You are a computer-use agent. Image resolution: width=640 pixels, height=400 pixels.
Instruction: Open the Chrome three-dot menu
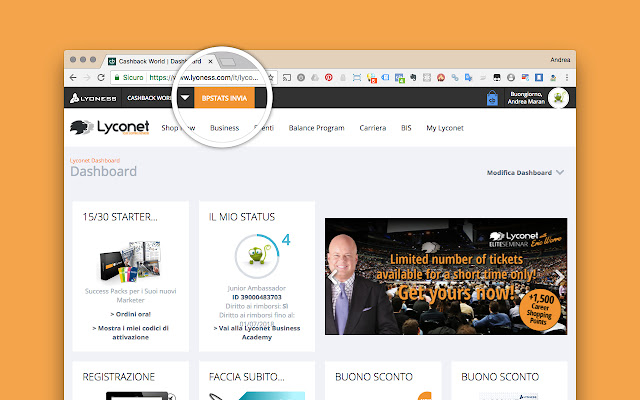coord(567,77)
